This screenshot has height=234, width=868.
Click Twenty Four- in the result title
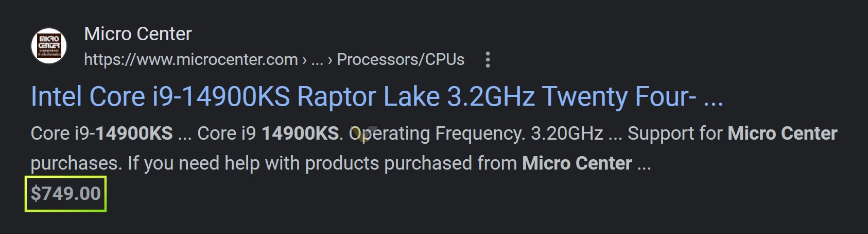(619, 97)
